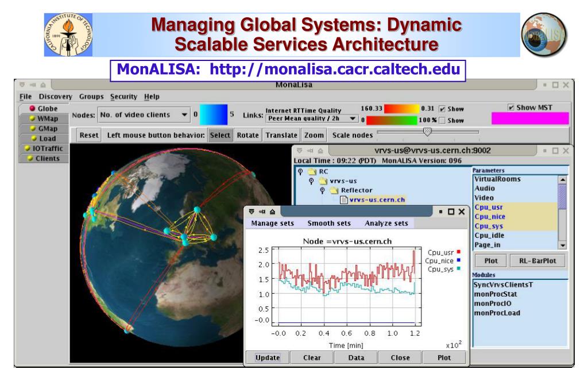The width and height of the screenshot is (588, 392).
Task: Click the Caltech seal logo
Action: pyautogui.click(x=68, y=35)
